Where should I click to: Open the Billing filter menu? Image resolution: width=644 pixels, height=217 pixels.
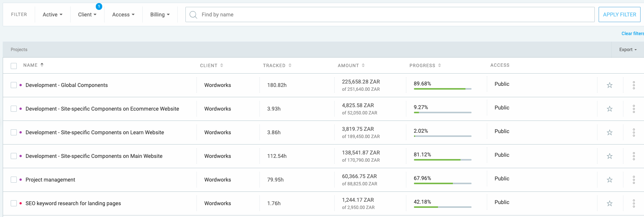159,14
